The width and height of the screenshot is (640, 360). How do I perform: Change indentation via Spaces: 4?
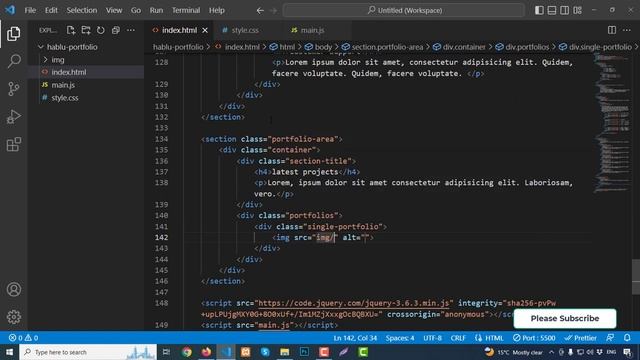(x=400, y=338)
